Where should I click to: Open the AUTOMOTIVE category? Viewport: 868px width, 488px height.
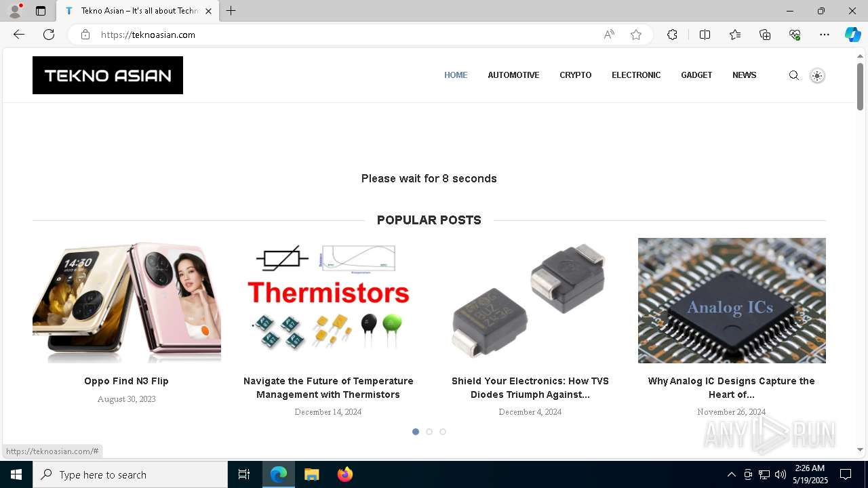[x=513, y=75]
